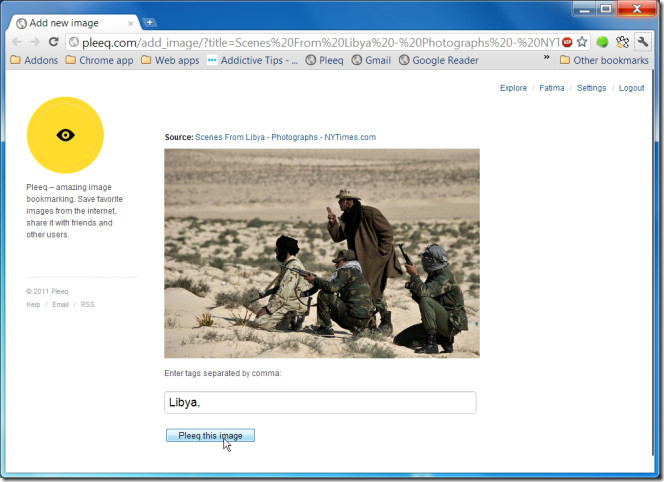Image resolution: width=664 pixels, height=482 pixels.
Task: Open the extension icon beside the wrench
Action: [622, 42]
